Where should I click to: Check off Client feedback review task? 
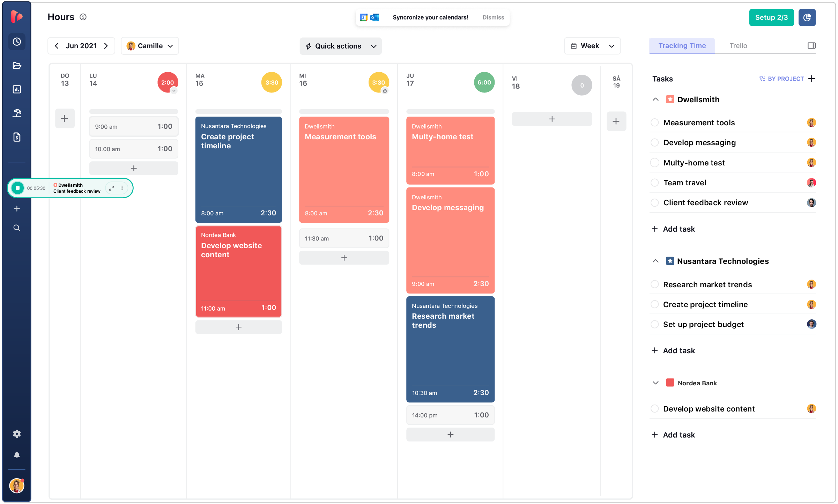point(655,203)
